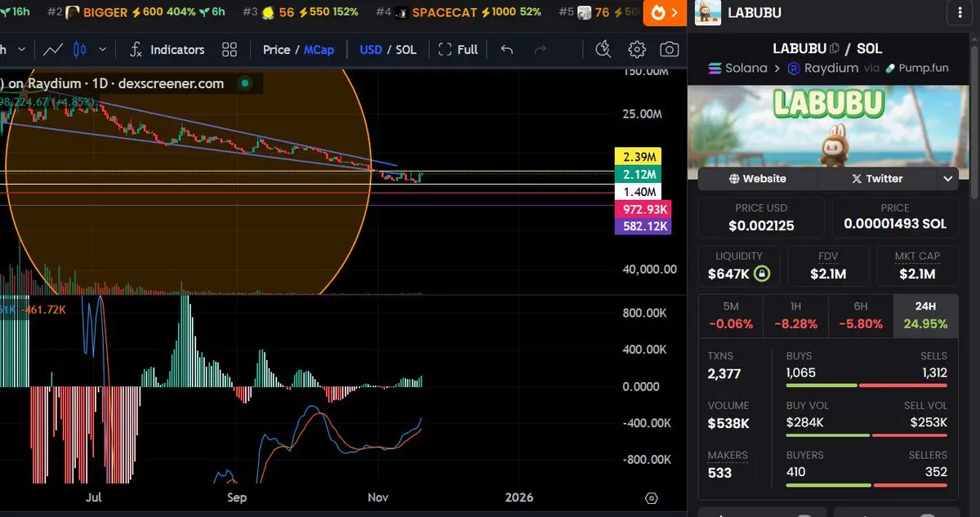Viewport: 980px width, 517px height.
Task: Click the BUY VOL $284K value
Action: [x=804, y=422]
